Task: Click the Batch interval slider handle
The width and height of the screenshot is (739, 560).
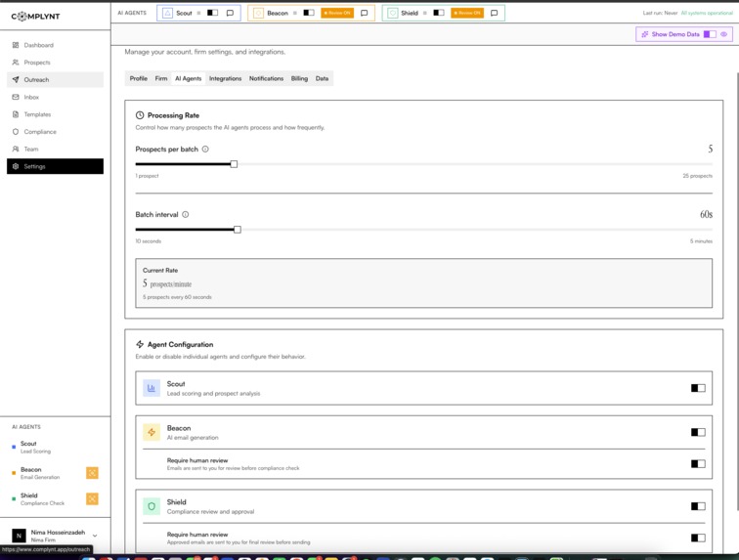Action: pyautogui.click(x=238, y=230)
